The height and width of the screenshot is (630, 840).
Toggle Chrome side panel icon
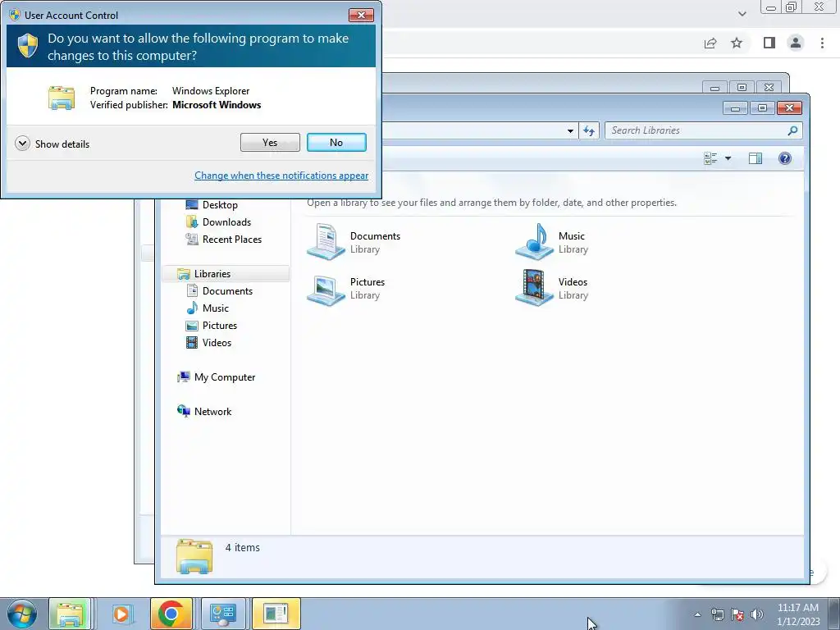[x=769, y=43]
